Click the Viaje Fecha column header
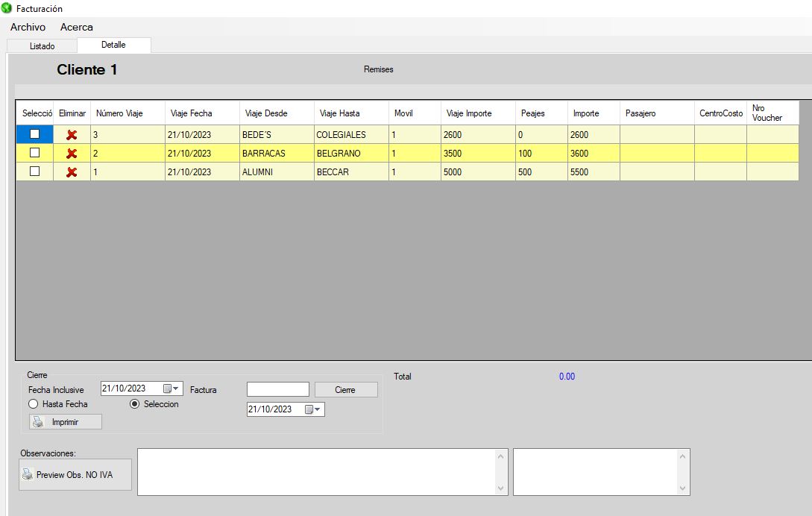812x516 pixels. coord(203,113)
